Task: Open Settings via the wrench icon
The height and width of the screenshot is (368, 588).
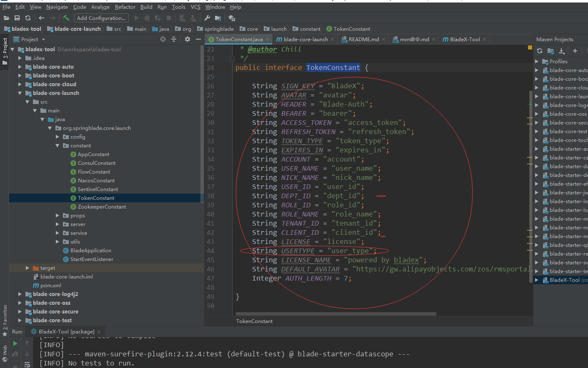Action: (x=207, y=18)
